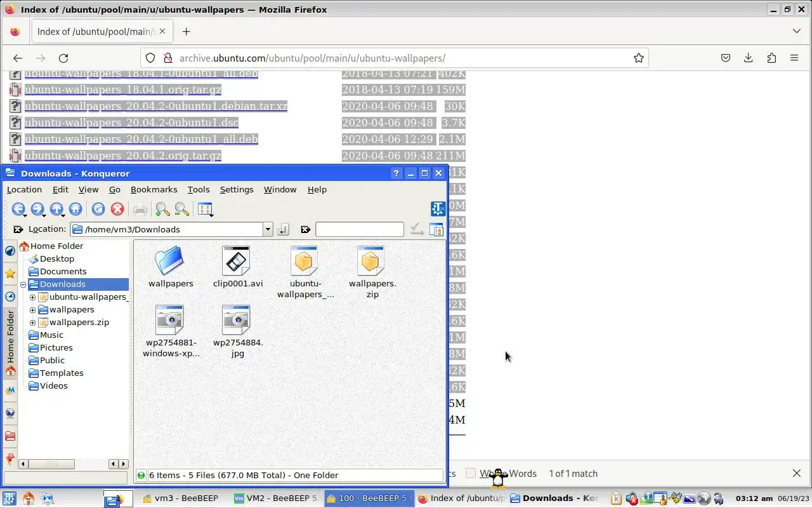Select the wp2754884.jpg image file
The width and height of the screenshot is (812, 508).
click(x=237, y=319)
